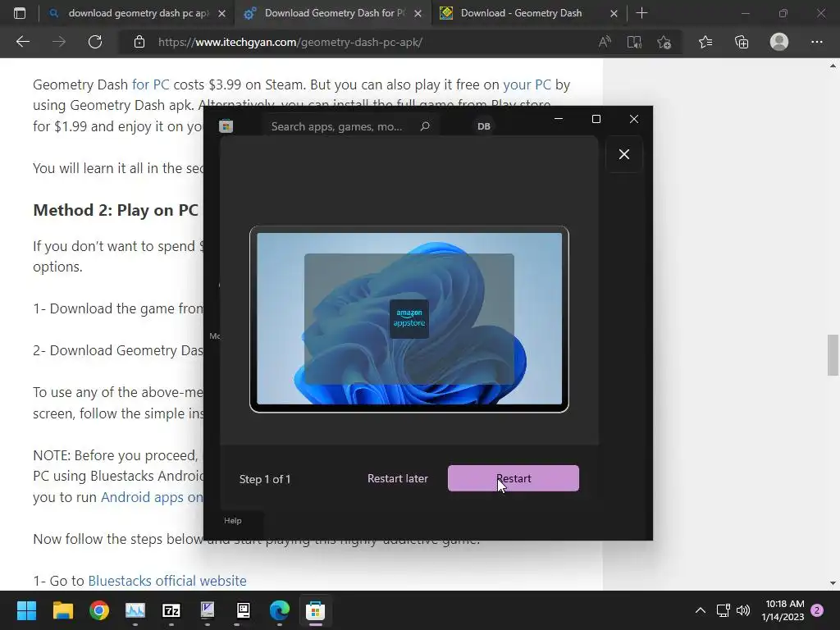Maximize the Microsoft Store window

point(596,119)
